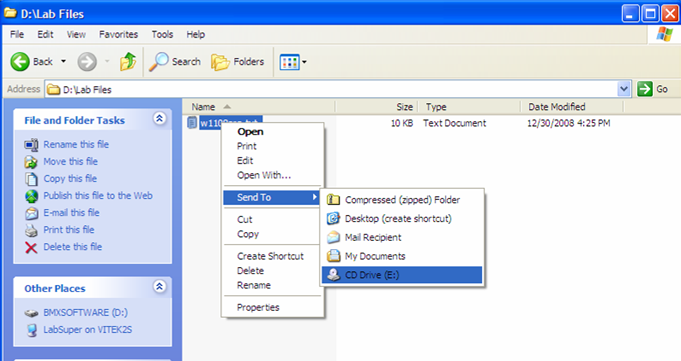Expand the Address bar dropdown

(624, 89)
